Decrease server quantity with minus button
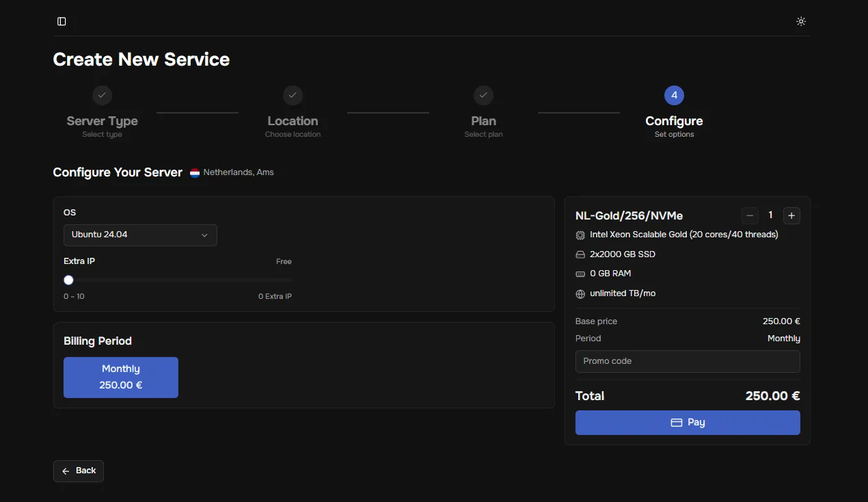This screenshot has height=502, width=868. (750, 215)
